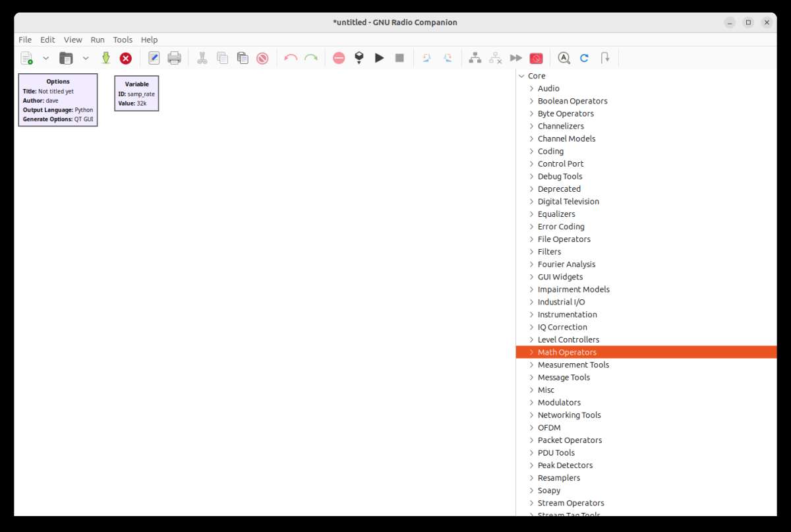Expand the Resamplers category
Screen dimensions: 791x532
(531, 478)
